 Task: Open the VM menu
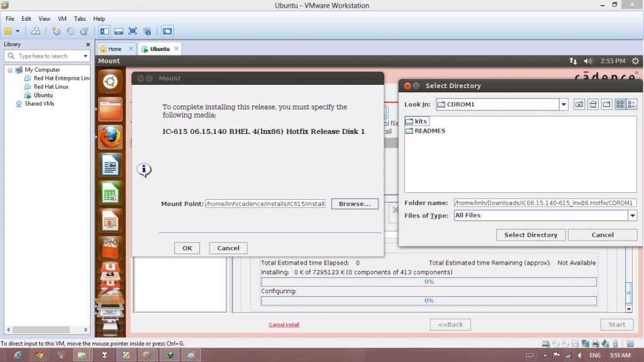point(62,18)
